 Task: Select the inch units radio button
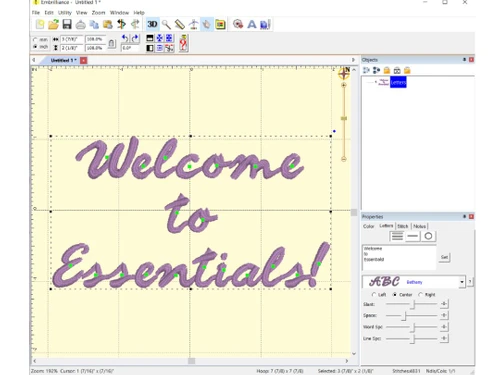coord(35,47)
